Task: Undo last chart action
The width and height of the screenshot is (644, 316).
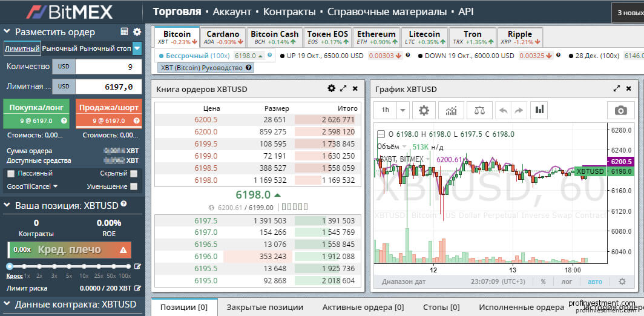Action: 504,110
